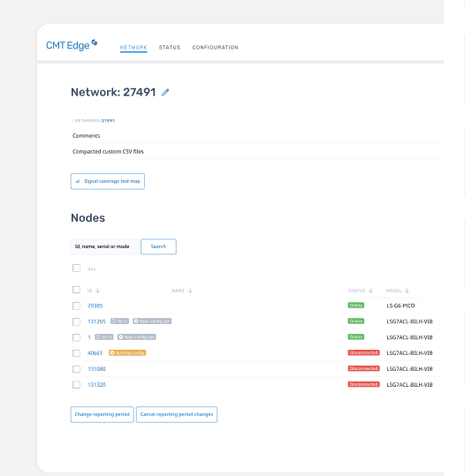The width and height of the screenshot is (465, 476).
Task: Select checkbox for node 131265
Action: [76, 321]
